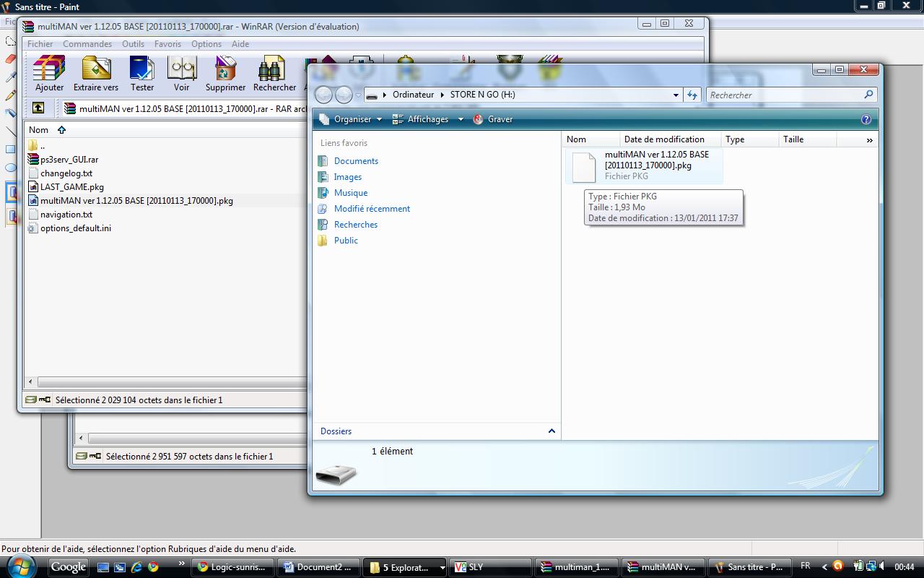The height and width of the screenshot is (578, 924).
Task: Expand recent pages dropdown beside forward button
Action: point(358,95)
